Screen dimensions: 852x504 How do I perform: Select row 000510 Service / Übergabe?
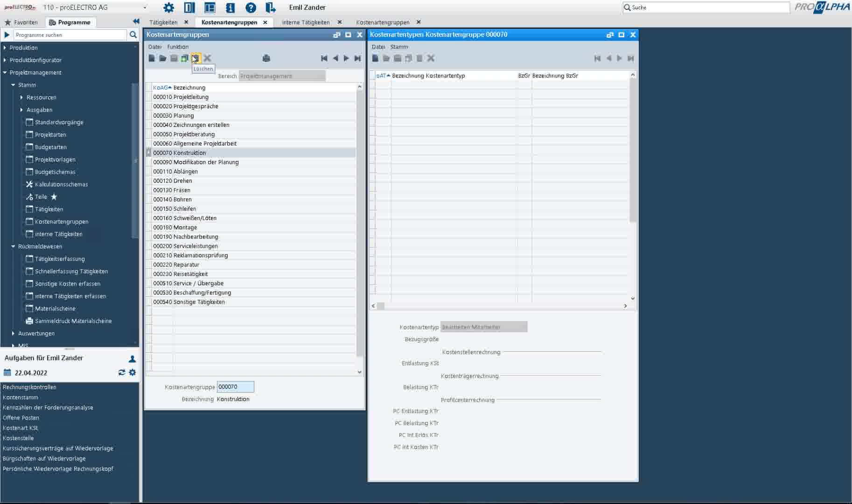[x=252, y=283]
